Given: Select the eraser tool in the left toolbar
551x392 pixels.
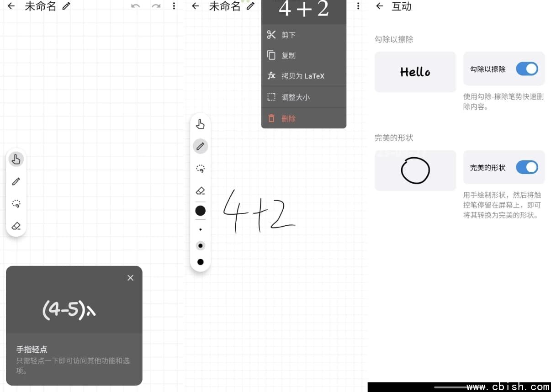Looking at the screenshot, I should click(x=16, y=226).
